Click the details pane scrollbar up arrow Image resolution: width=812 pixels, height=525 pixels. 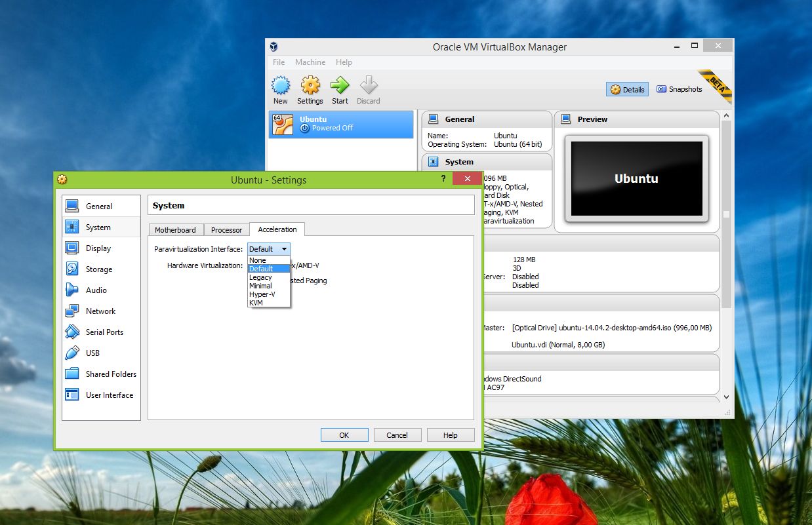(726, 115)
